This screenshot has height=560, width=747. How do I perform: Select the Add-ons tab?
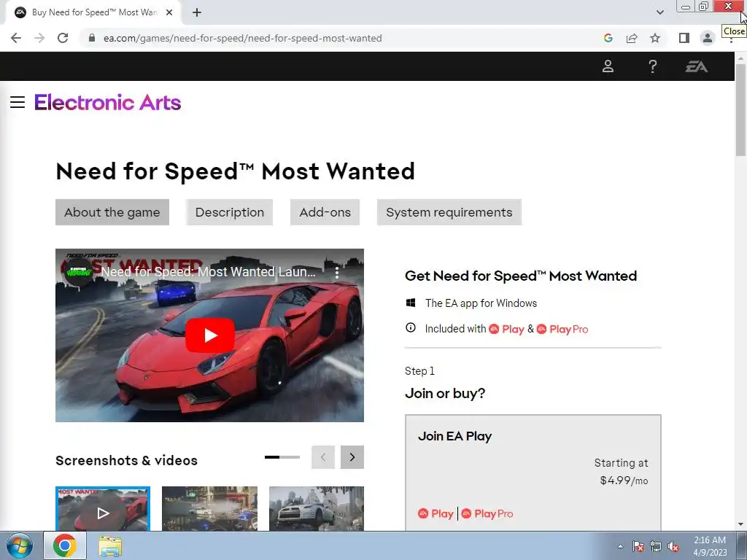(325, 212)
